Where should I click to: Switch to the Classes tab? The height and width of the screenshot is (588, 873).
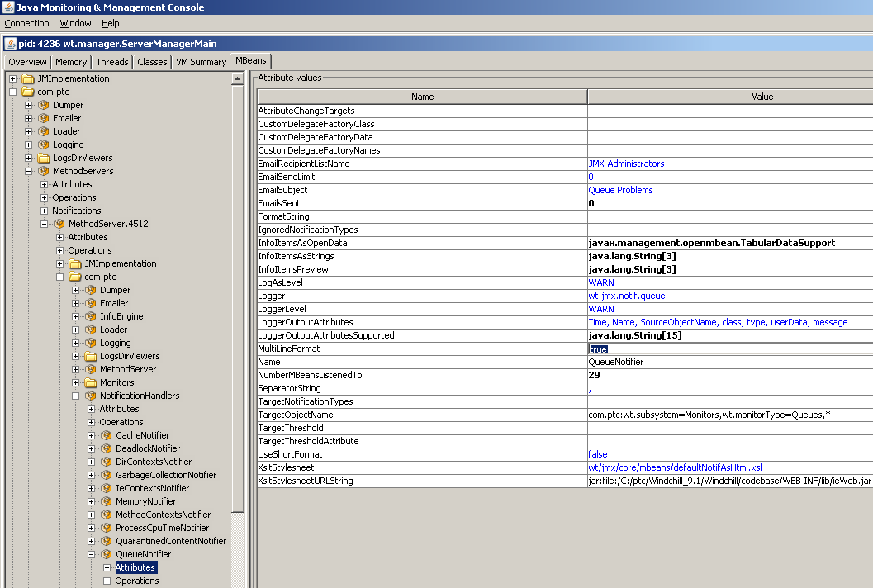point(152,62)
